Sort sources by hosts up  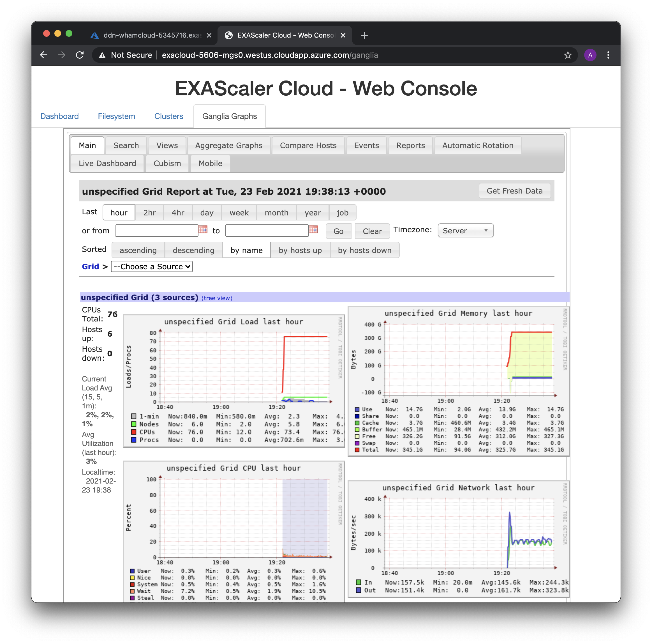300,250
